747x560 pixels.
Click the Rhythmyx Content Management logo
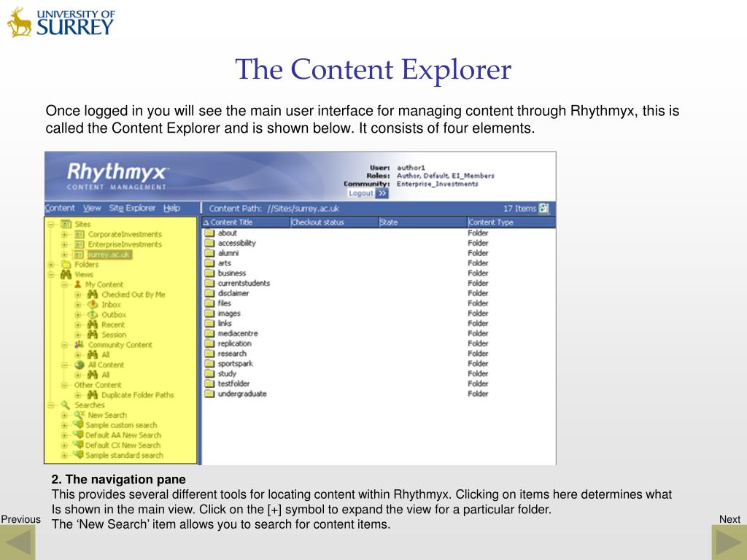(x=117, y=176)
